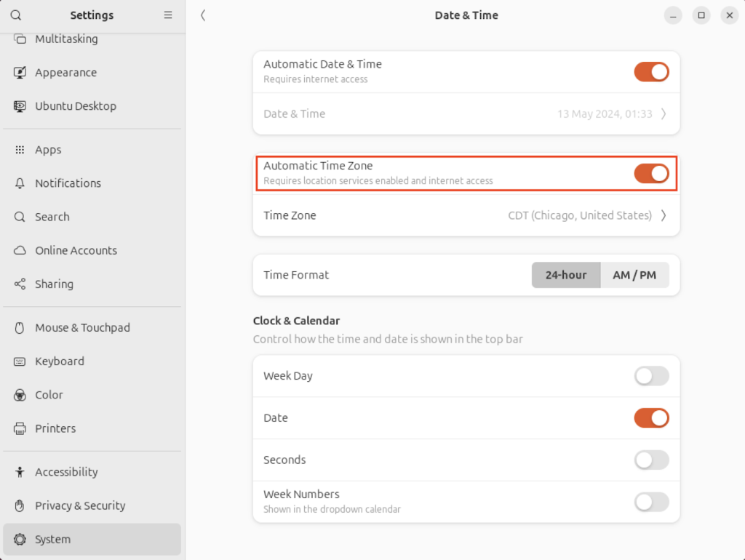This screenshot has width=745, height=560.
Task: Turn off the Date display toggle
Action: click(x=651, y=418)
